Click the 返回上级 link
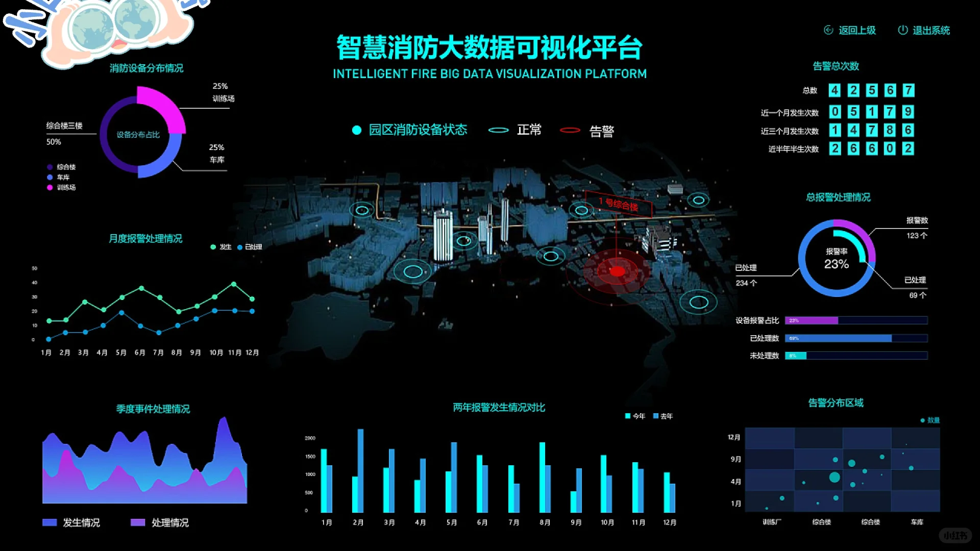The height and width of the screenshot is (551, 980). (856, 30)
